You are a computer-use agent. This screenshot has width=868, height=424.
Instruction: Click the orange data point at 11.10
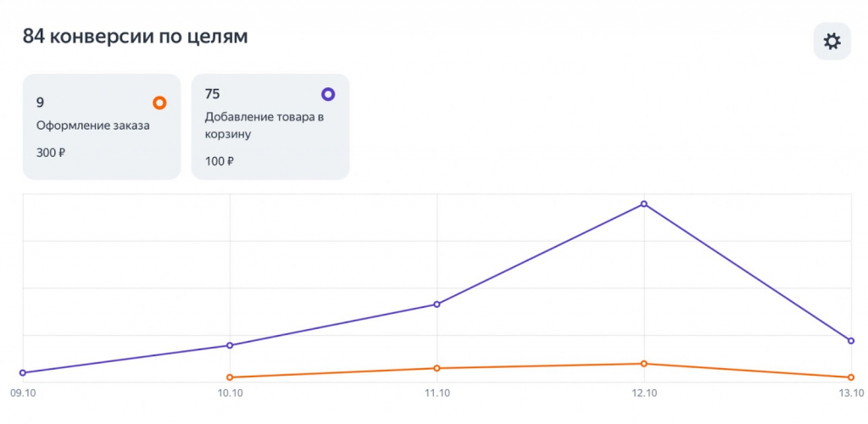pyautogui.click(x=437, y=368)
